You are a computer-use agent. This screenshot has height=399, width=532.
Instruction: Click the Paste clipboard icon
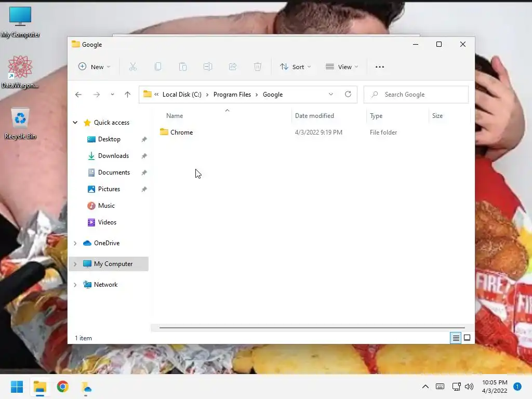point(183,67)
